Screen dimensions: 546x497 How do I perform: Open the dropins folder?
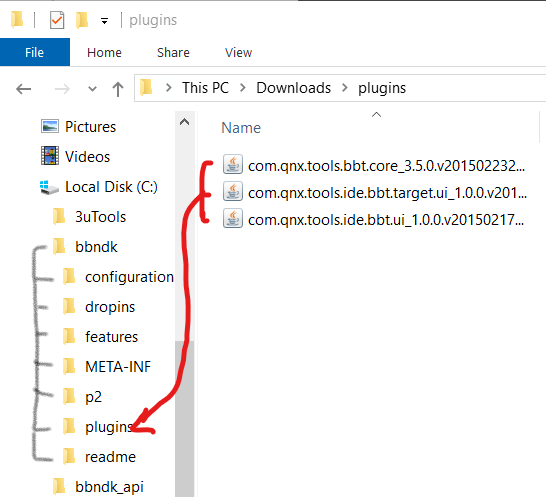pyautogui.click(x=110, y=307)
